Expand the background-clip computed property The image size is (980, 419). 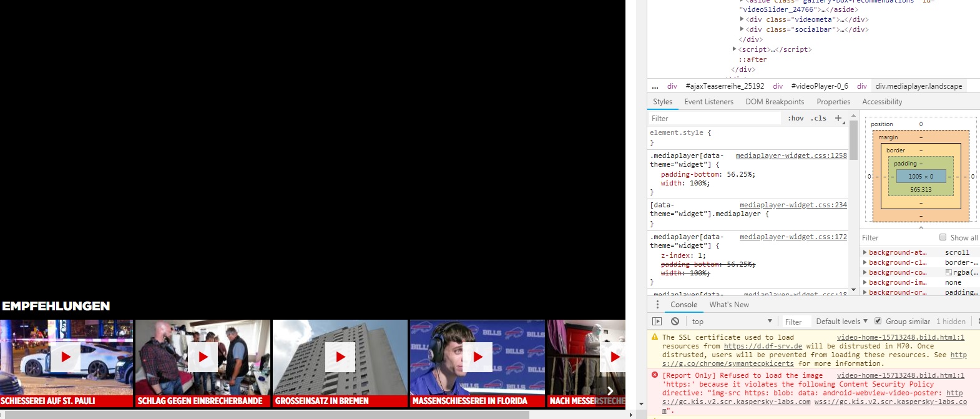[865, 262]
